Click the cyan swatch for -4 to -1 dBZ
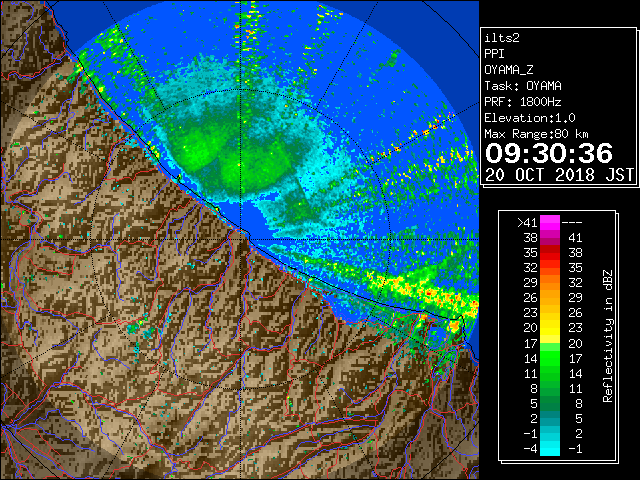Screen dimensions: 640x480 point(550,449)
